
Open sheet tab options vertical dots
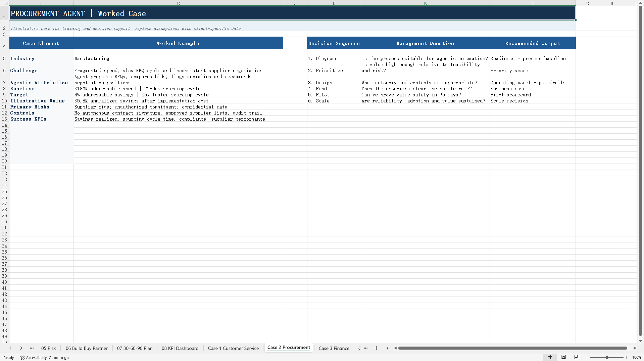pyautogui.click(x=387, y=348)
